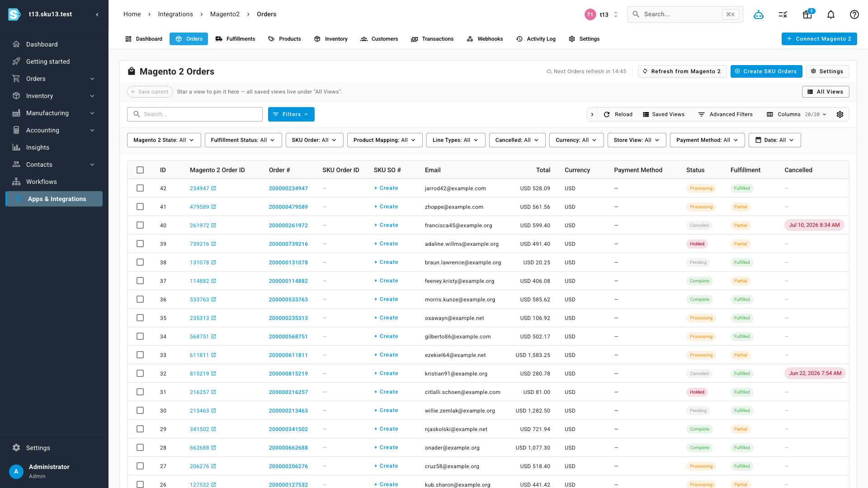Toggle the select-all checkbox in table header
Viewport: 868px width, 488px height.
pos(140,170)
